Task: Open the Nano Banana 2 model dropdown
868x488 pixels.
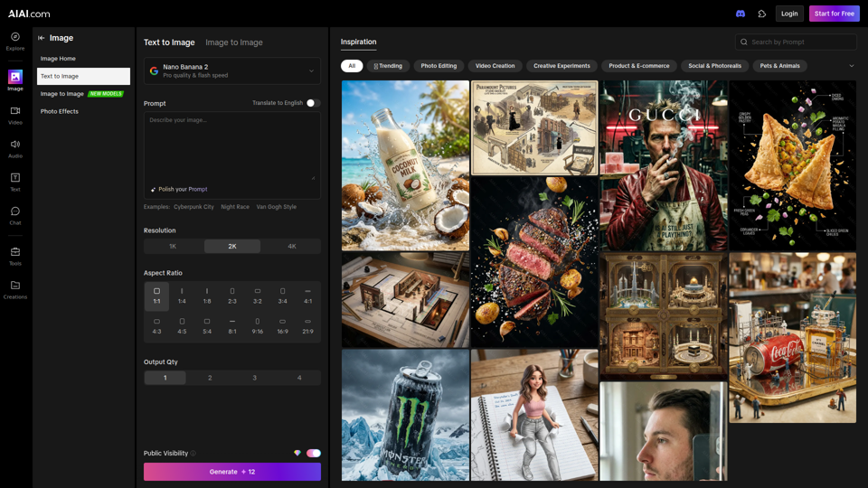Action: (231, 70)
